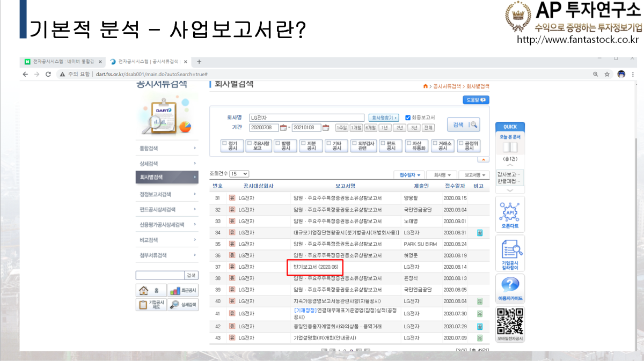Open the 오픈다트 API icon

coord(509,214)
